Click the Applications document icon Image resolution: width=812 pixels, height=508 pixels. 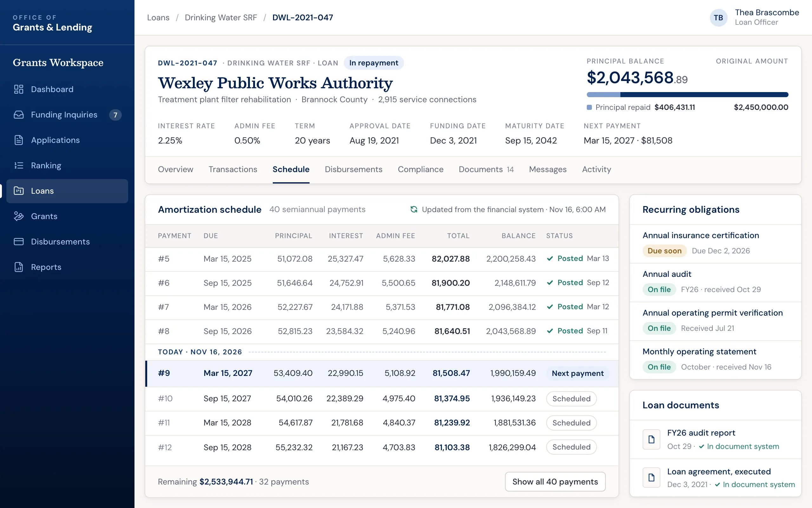[x=18, y=140]
